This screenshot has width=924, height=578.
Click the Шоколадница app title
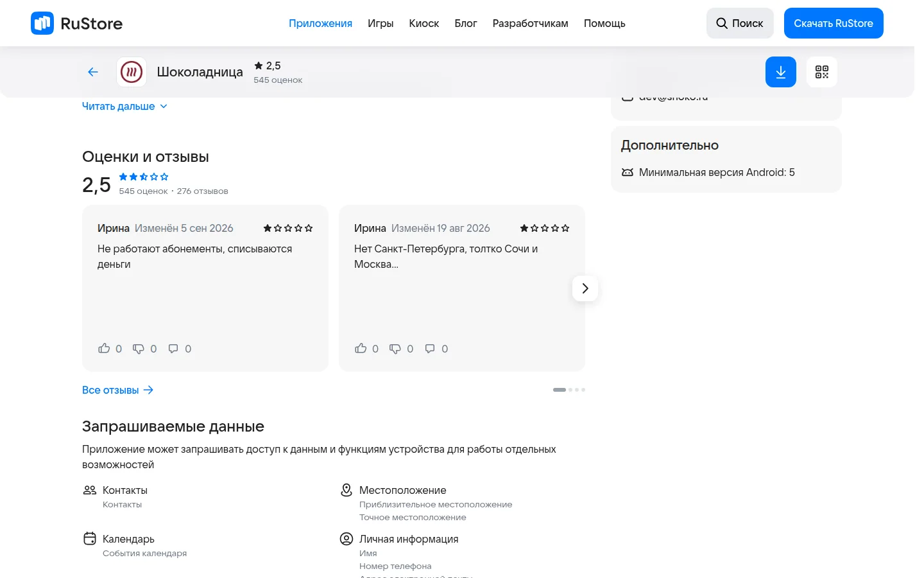200,72
